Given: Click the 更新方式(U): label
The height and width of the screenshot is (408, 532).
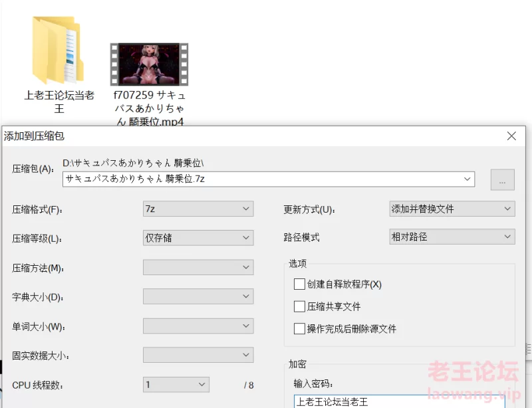Looking at the screenshot, I should pyautogui.click(x=309, y=209).
